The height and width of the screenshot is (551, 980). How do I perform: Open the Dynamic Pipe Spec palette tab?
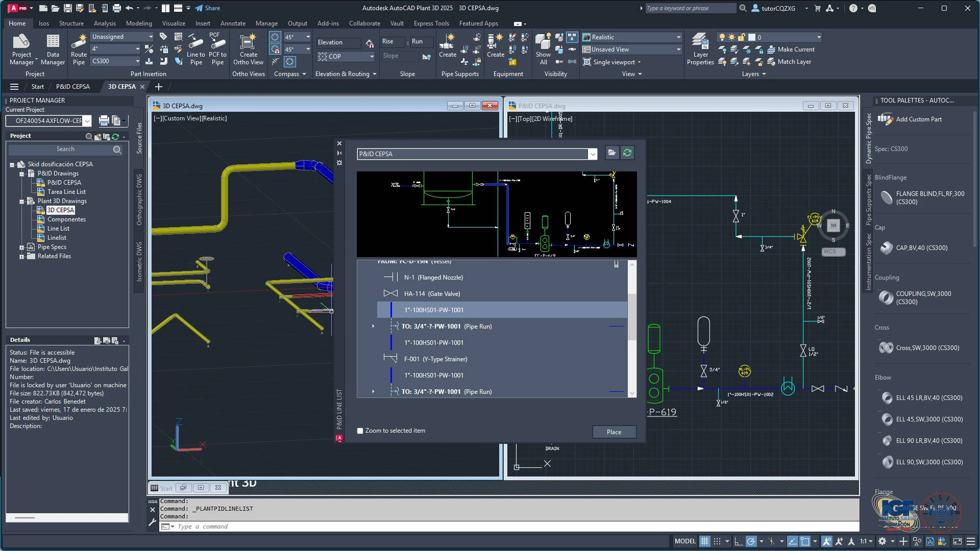pos(868,138)
